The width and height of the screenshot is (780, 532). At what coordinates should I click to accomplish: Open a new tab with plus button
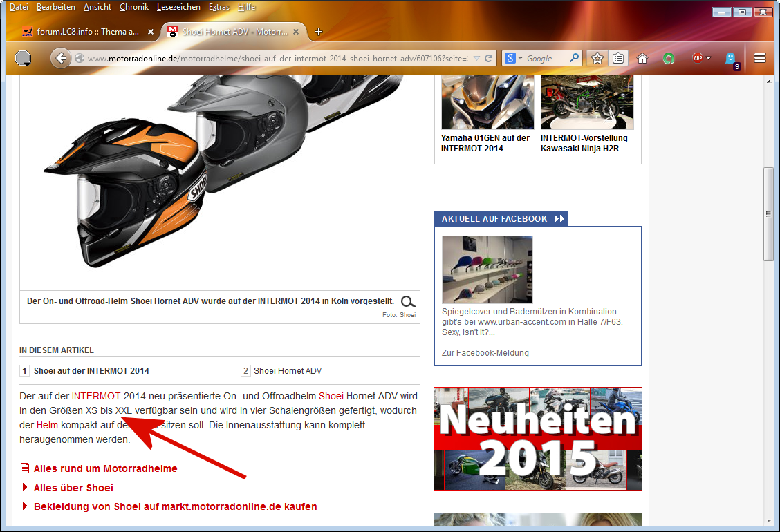[x=319, y=32]
